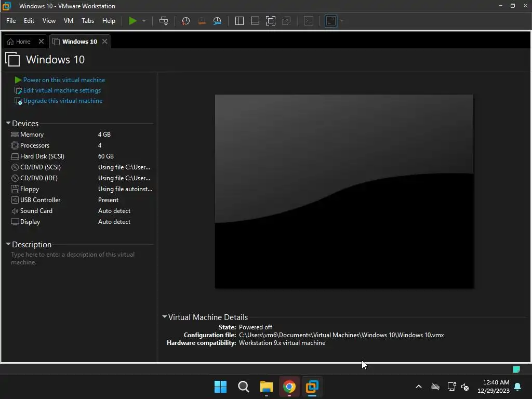Image resolution: width=532 pixels, height=399 pixels.
Task: Open the Windows Start menu
Action: [x=220, y=387]
